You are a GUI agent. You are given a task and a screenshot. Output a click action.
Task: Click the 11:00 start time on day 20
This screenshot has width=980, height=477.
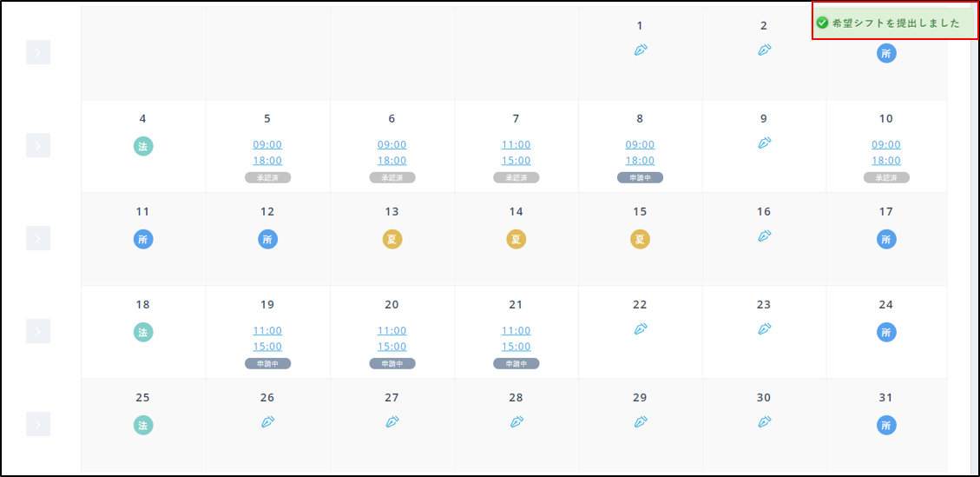(x=391, y=330)
